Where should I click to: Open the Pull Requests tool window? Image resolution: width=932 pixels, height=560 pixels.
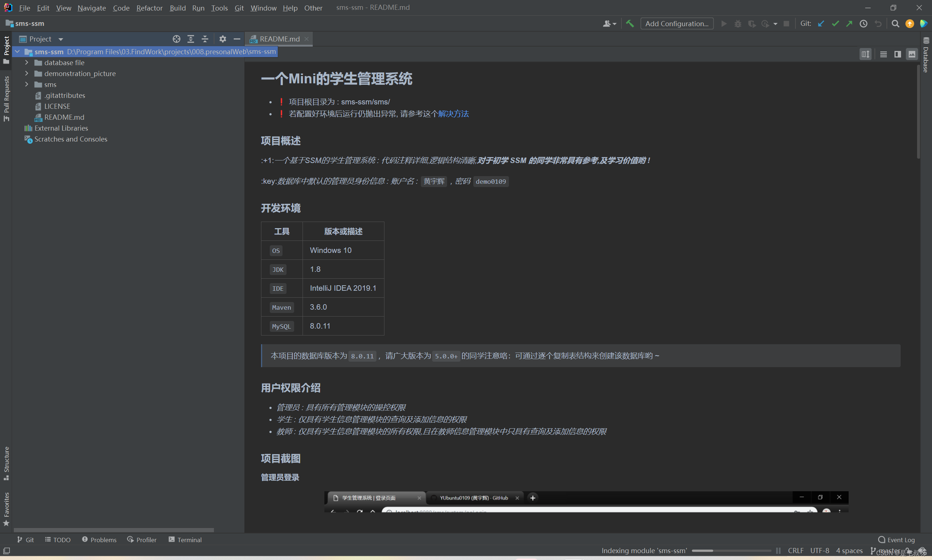point(6,99)
